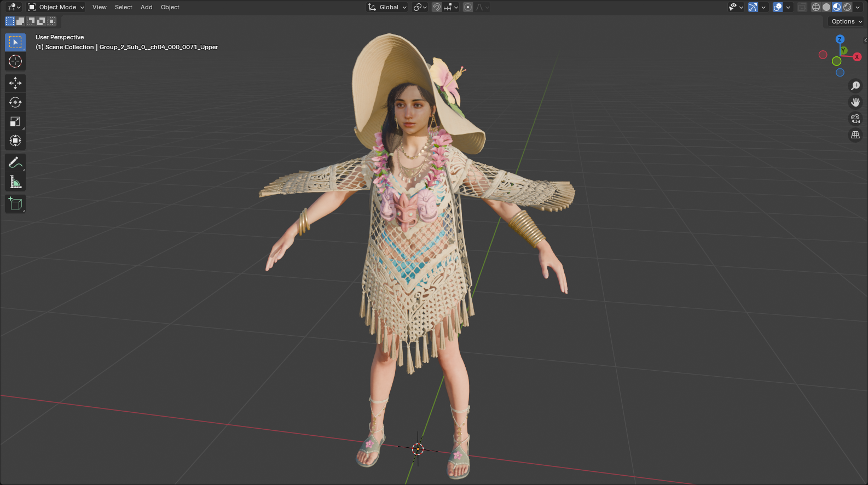This screenshot has width=868, height=485.
Task: Switch to Material Preview shading
Action: 837,7
